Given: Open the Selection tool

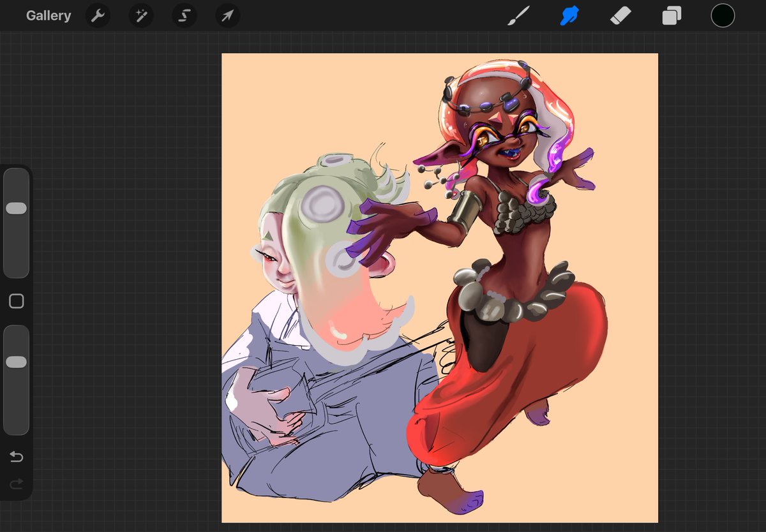Looking at the screenshot, I should 184,16.
